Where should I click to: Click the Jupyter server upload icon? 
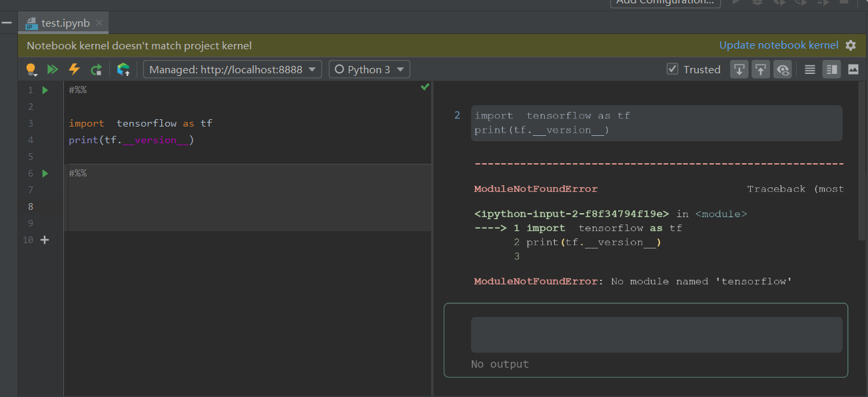click(123, 69)
